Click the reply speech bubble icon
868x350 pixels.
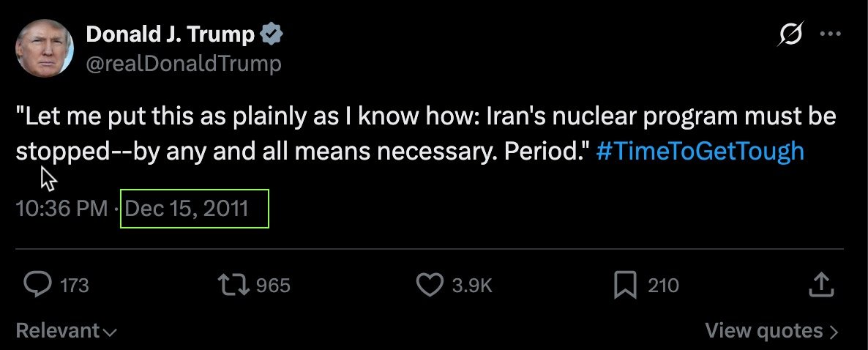pos(36,284)
